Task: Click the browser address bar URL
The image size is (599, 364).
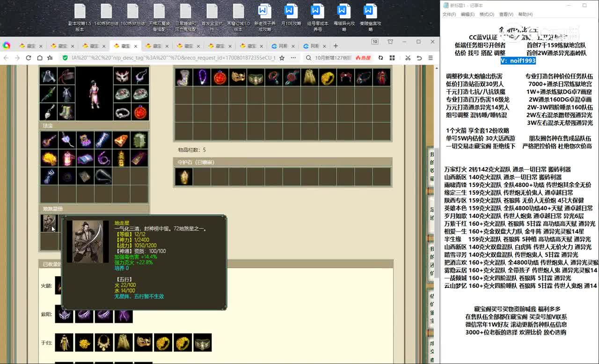Action: (173, 58)
